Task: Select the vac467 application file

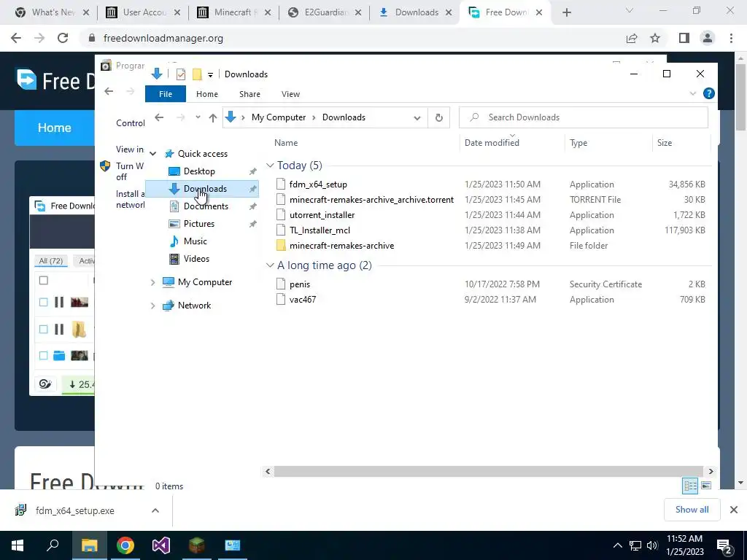Action: click(303, 300)
